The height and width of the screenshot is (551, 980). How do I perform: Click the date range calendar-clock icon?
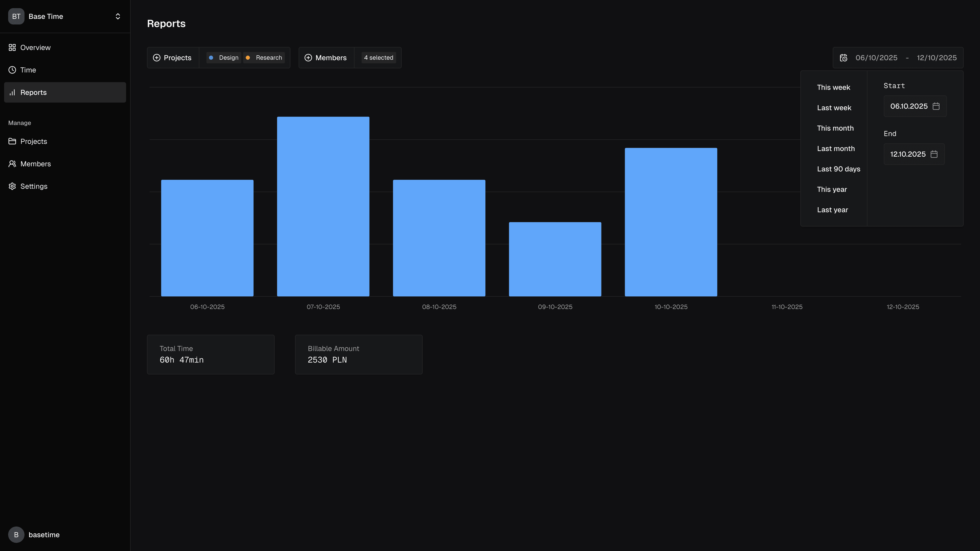point(843,58)
